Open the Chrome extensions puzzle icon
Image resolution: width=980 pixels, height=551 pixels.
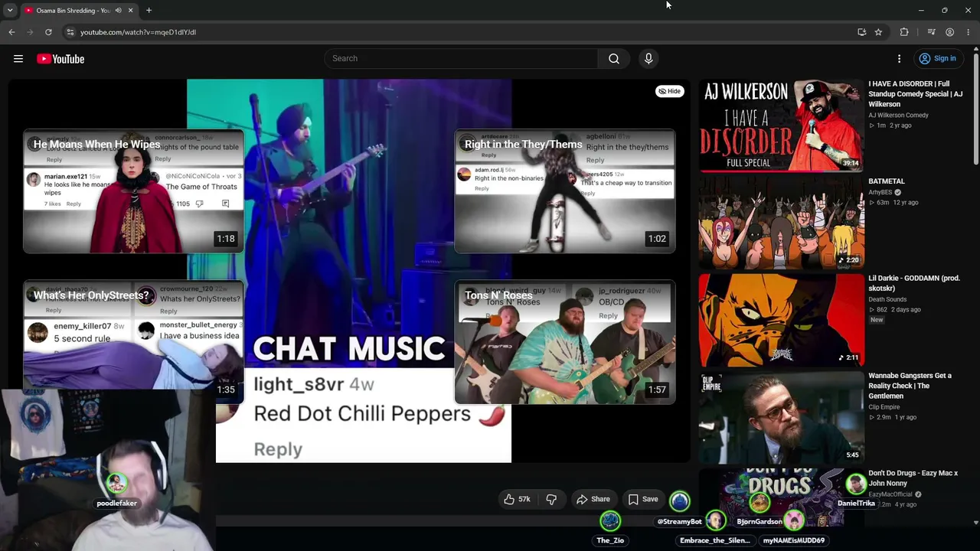tap(904, 32)
